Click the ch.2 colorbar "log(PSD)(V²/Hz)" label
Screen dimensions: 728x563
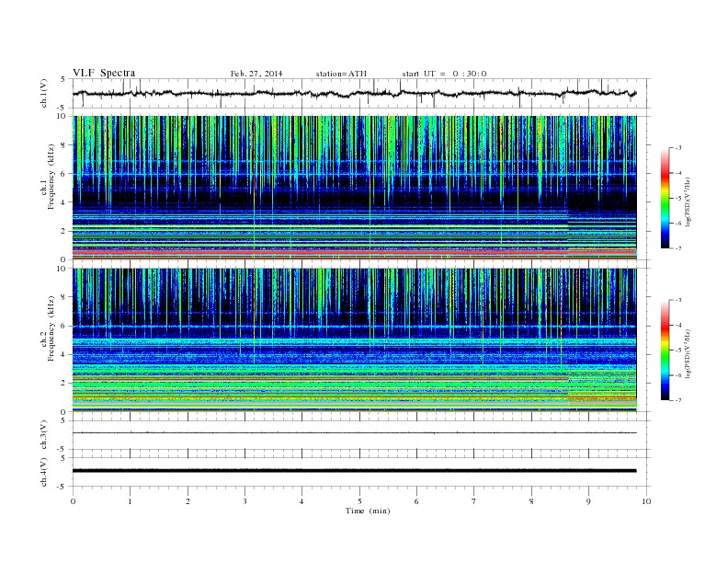pos(688,353)
